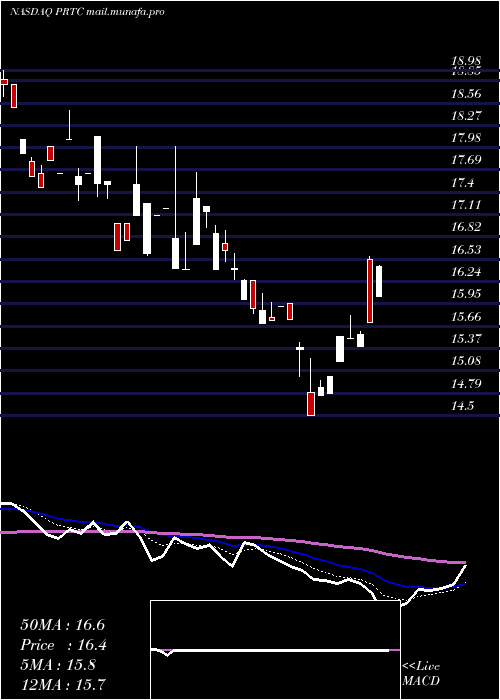Image resolution: width=500 pixels, height=700 pixels.
Task: Select the 17.4 price axis label
Action: point(462,183)
